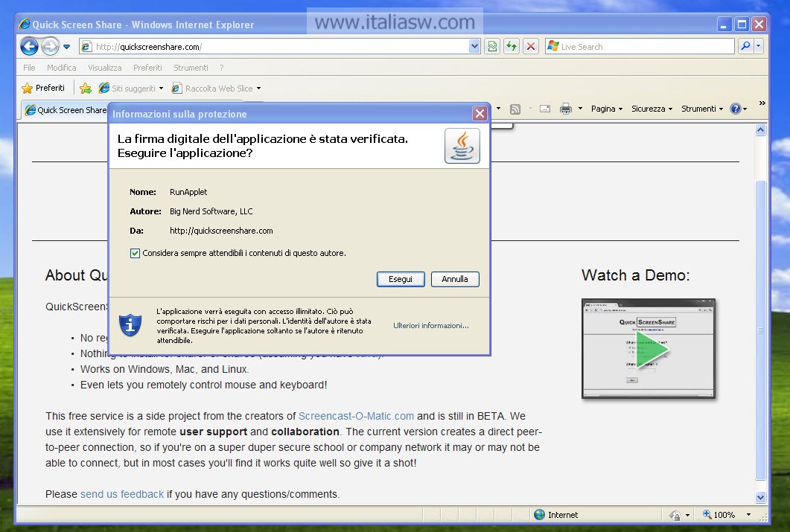Open the Visualizza menu
The width and height of the screenshot is (790, 532).
(105, 68)
